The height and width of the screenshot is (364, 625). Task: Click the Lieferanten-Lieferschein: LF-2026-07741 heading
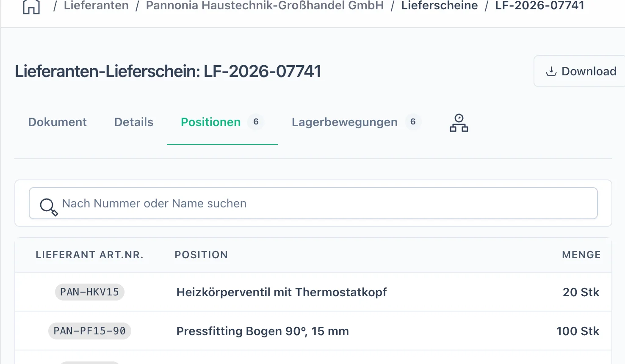click(x=168, y=71)
